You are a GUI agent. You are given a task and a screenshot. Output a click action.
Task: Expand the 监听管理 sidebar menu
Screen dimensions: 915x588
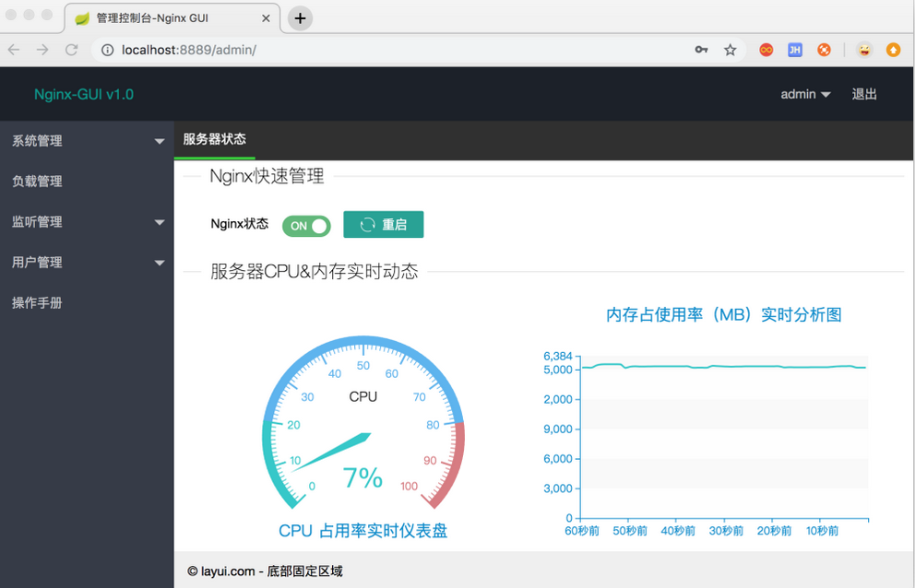click(87, 222)
